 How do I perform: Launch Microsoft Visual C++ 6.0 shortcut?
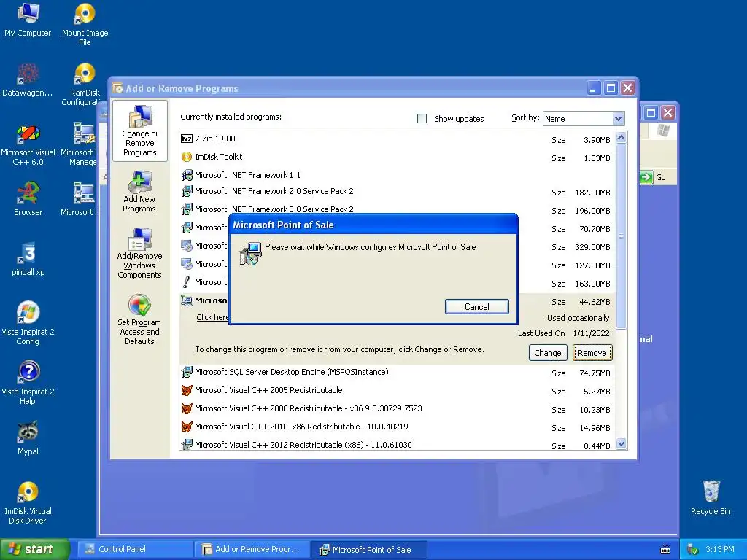click(x=28, y=145)
